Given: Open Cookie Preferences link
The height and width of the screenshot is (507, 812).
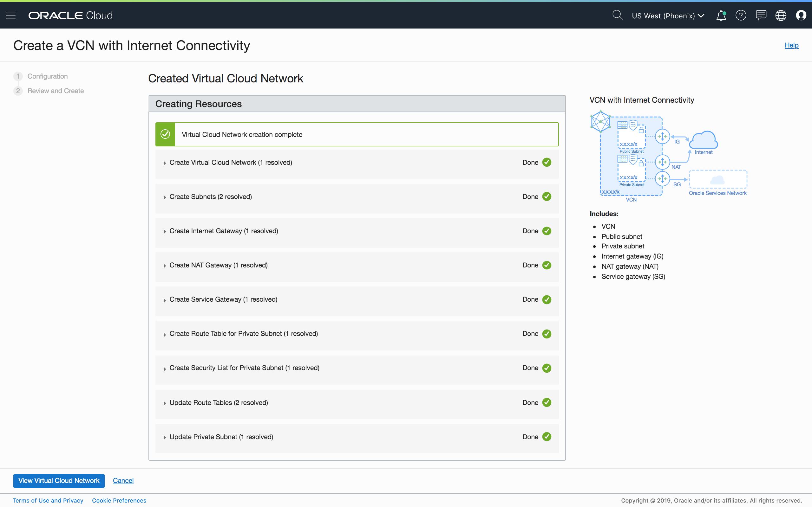Looking at the screenshot, I should [x=119, y=500].
